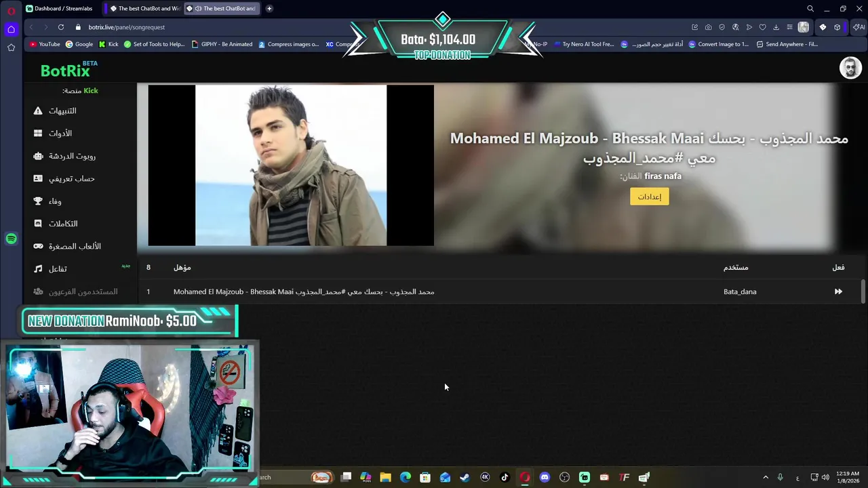The height and width of the screenshot is (488, 868).
Task: Show hidden tray icons chevron
Action: (x=766, y=477)
